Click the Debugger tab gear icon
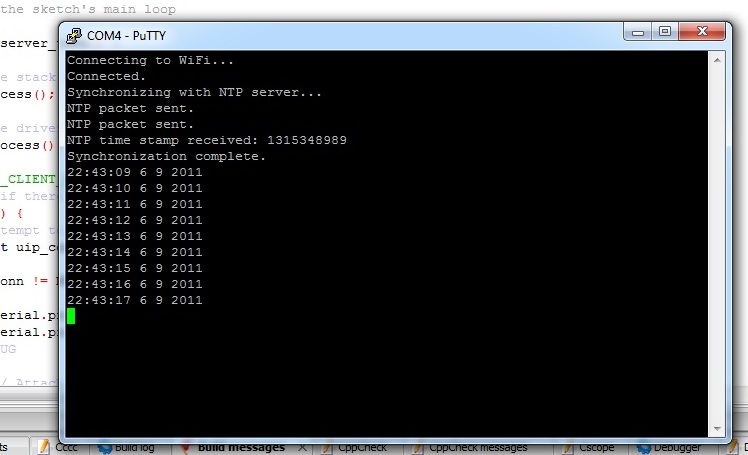The image size is (748, 455). 644,448
